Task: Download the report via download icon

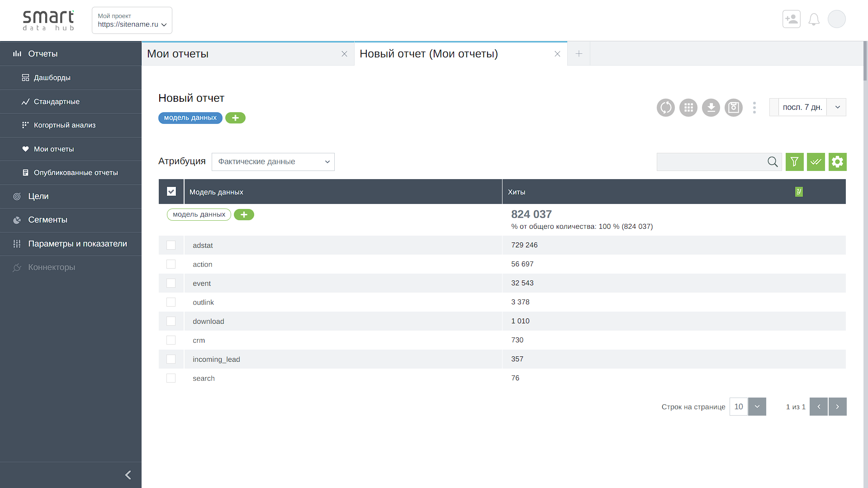Action: (x=711, y=108)
